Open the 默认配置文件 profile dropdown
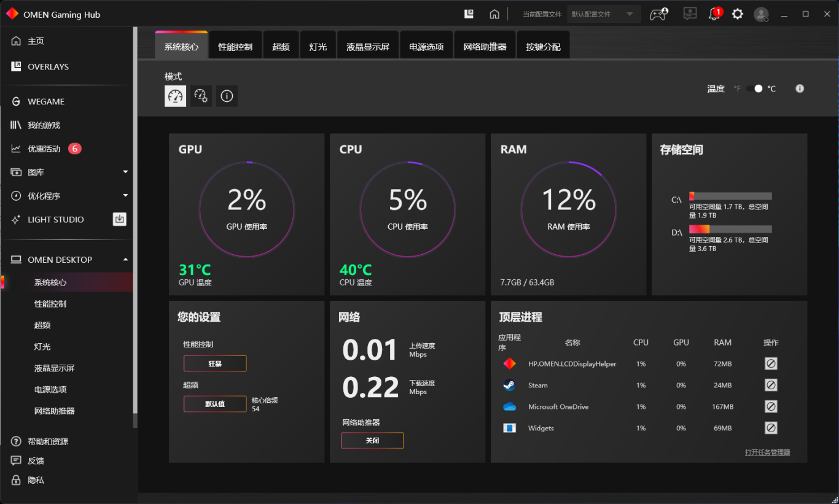 (x=604, y=14)
